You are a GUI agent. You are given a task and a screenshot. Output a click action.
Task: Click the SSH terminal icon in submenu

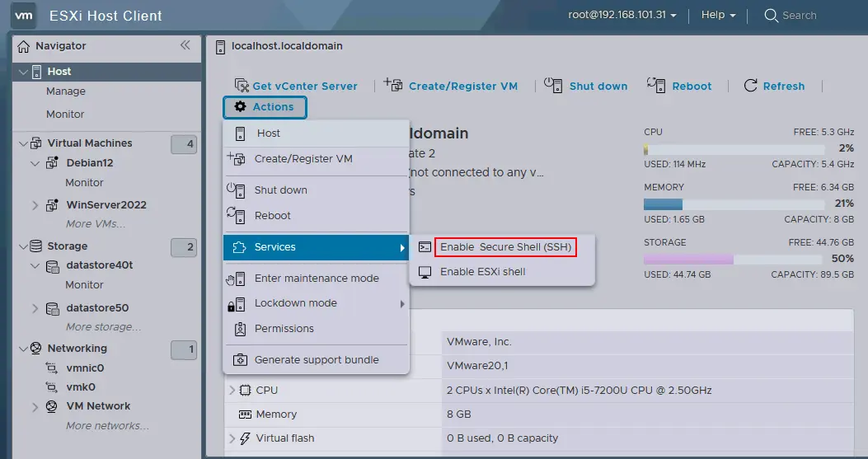[425, 247]
